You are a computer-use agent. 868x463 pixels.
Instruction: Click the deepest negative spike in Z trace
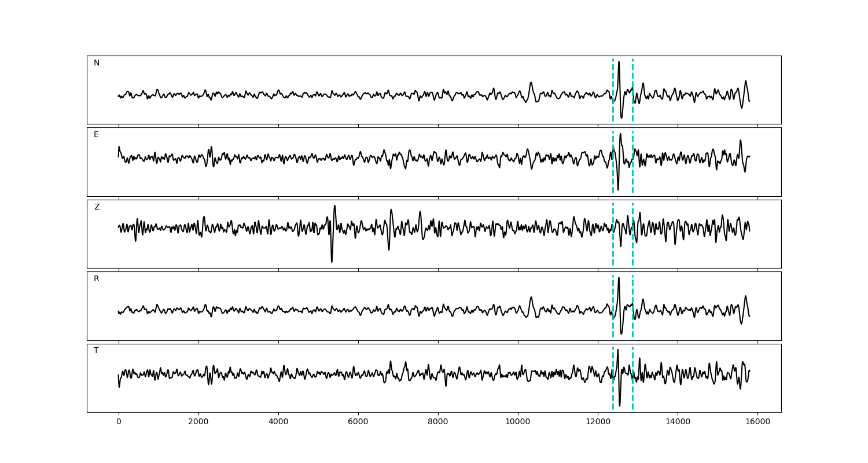[x=332, y=261]
